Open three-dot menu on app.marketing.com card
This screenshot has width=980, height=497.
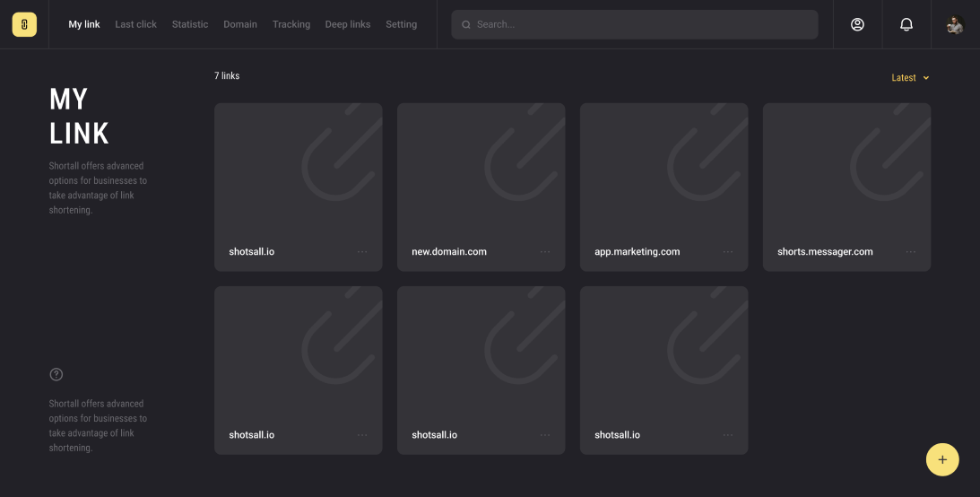point(728,252)
